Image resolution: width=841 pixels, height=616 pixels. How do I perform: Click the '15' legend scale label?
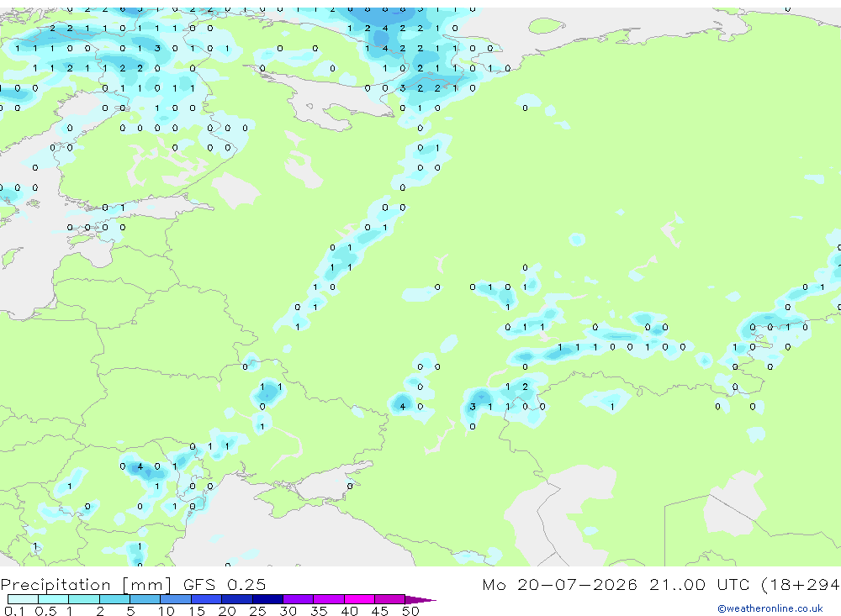pyautogui.click(x=197, y=611)
